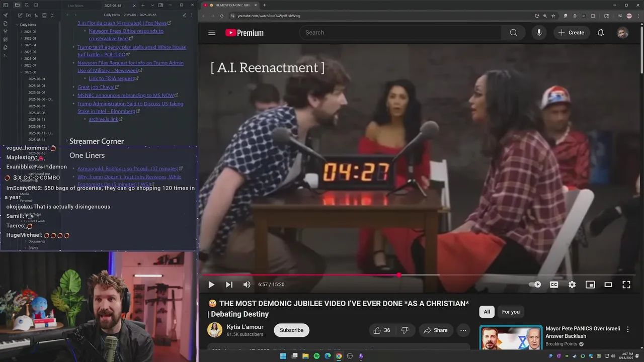
Task: Toggle closed captions in the player
Action: point(554,285)
